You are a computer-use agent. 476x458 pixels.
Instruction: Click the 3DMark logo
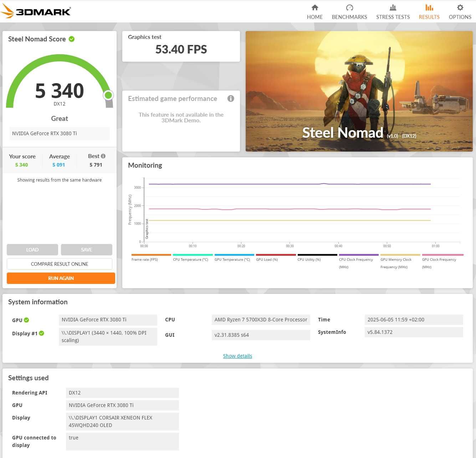point(36,11)
